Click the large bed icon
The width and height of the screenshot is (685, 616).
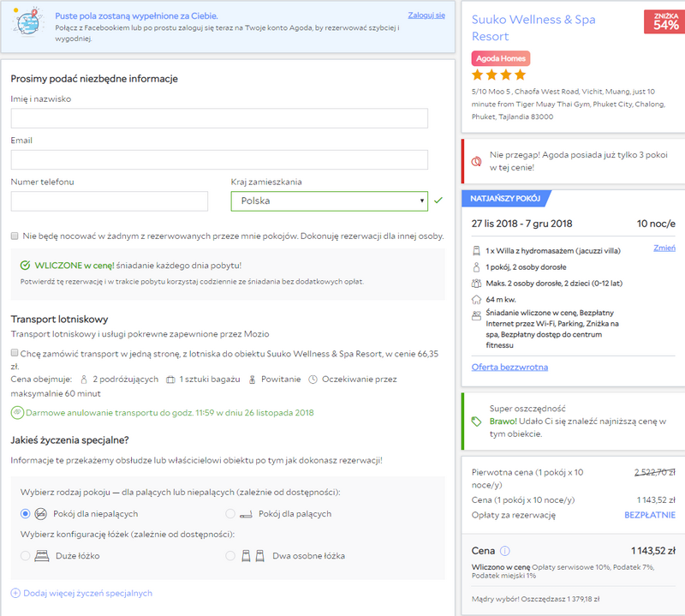[41, 556]
